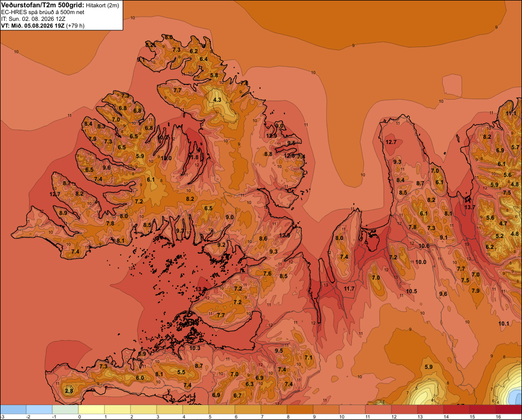Click the 10.3 temperature label
The image size is (522, 420).
(195, 348)
